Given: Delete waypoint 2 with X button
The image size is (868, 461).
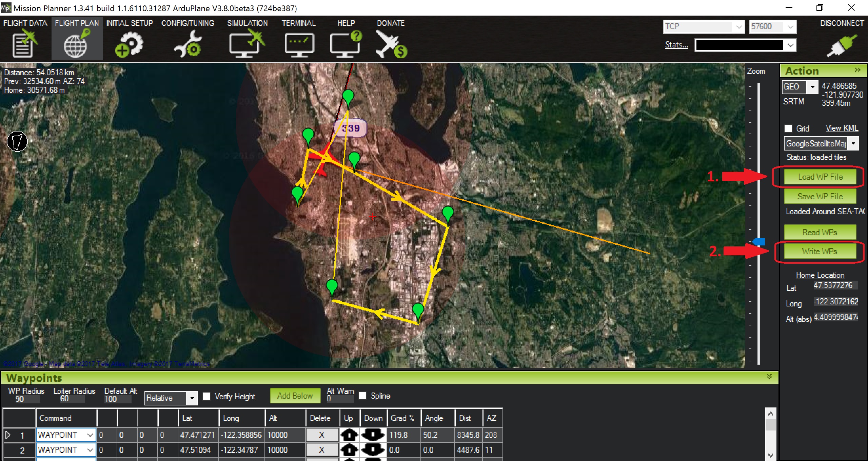Looking at the screenshot, I should [321, 450].
